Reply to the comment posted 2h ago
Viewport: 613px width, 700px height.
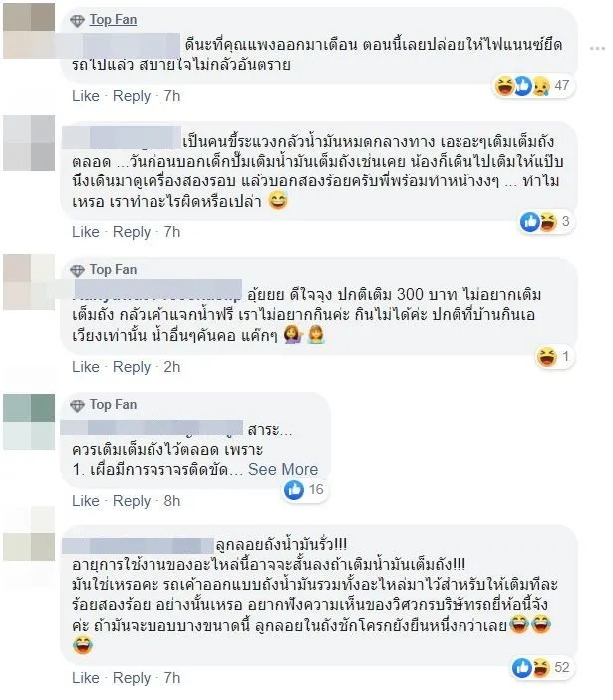pyautogui.click(x=132, y=367)
